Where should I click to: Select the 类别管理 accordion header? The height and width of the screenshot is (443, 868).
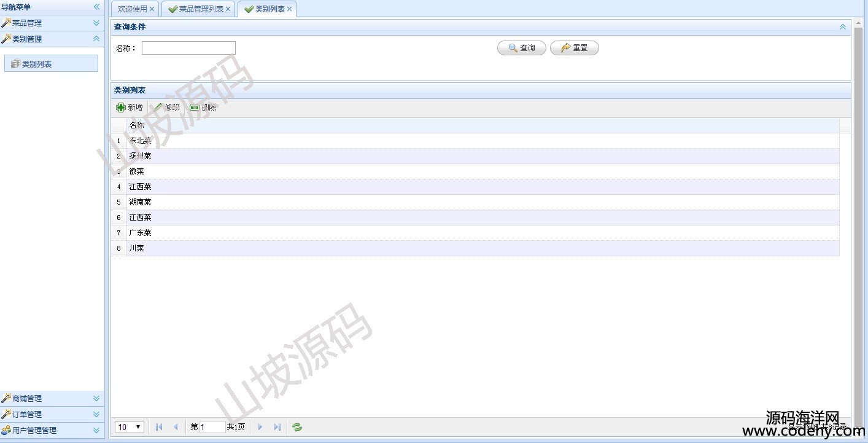click(52, 39)
